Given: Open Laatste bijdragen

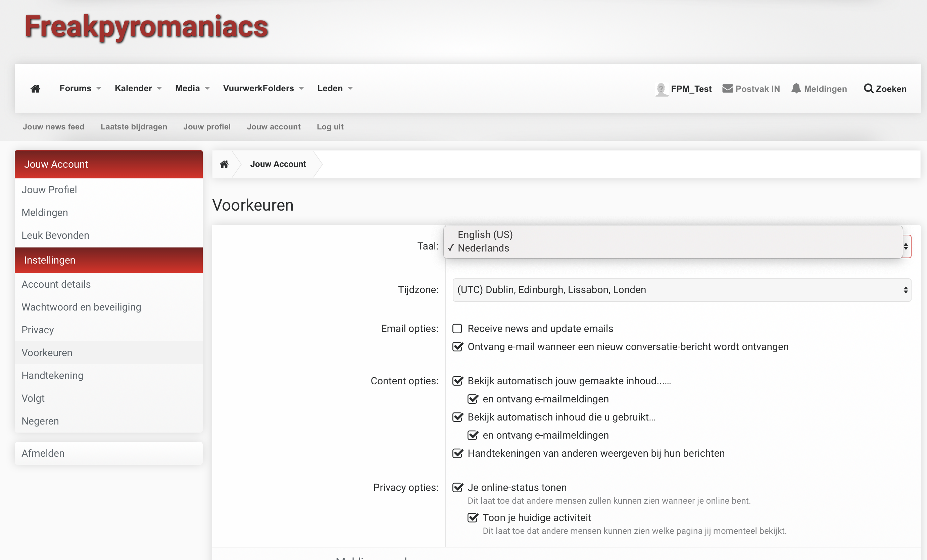Looking at the screenshot, I should click(134, 127).
